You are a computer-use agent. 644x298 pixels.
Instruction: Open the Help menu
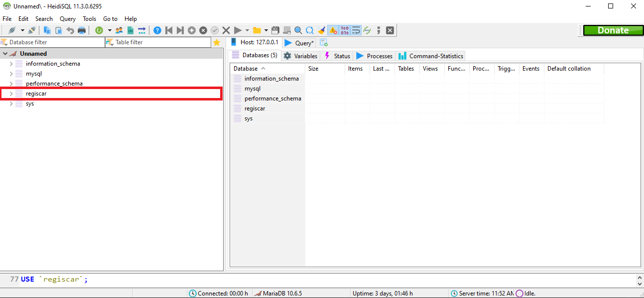coord(130,19)
